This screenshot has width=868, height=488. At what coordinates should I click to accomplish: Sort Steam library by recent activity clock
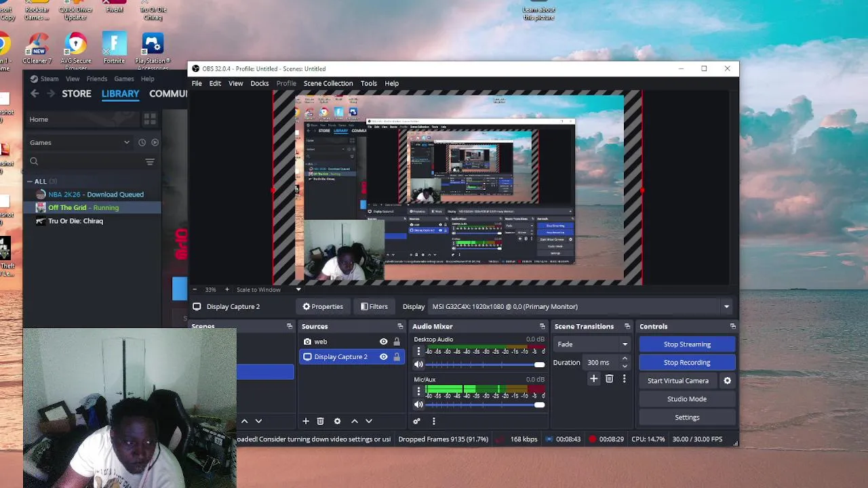pyautogui.click(x=142, y=142)
